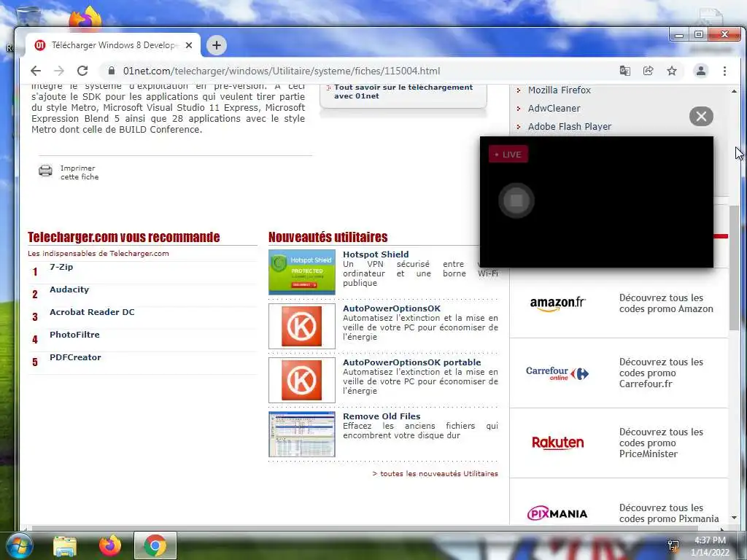The image size is (747, 560).
Task: Click the AutoPowerOptionsOK icon thumbnail
Action: 301,326
